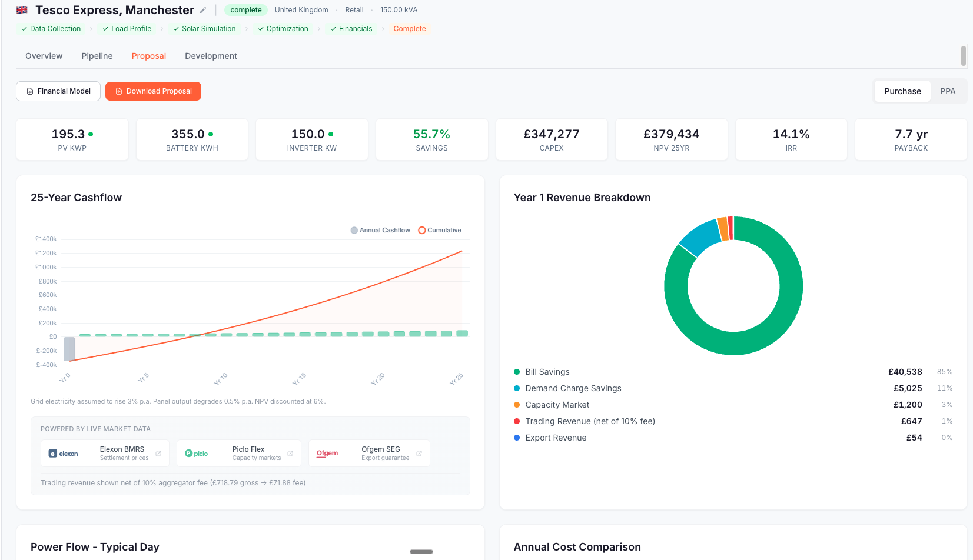Select the Elexon logo icon
973x560 pixels.
[52, 453]
